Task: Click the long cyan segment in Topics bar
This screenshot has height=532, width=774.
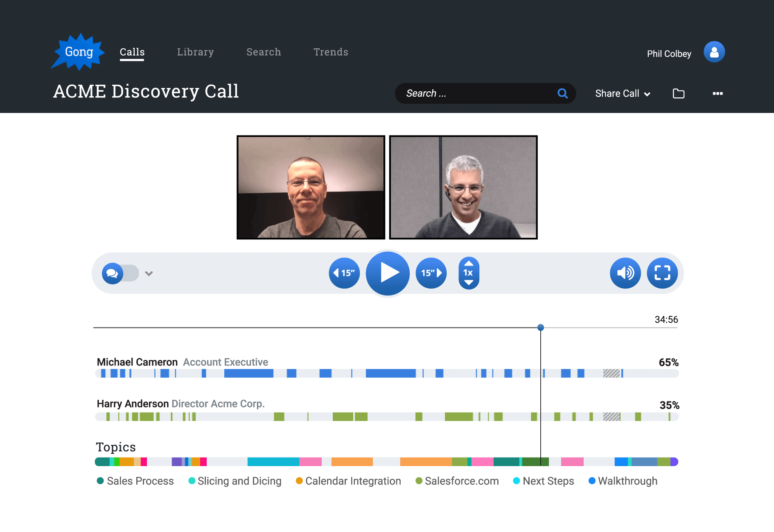Action: pos(273,462)
